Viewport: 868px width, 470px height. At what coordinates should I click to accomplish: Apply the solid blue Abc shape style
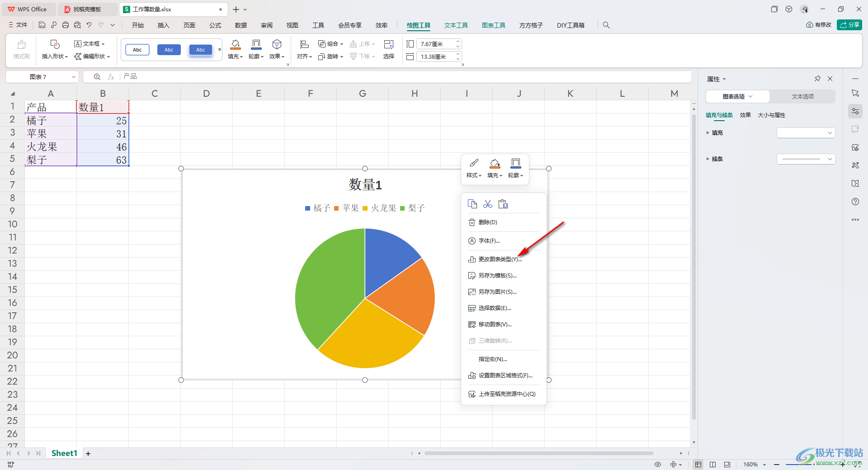[169, 50]
